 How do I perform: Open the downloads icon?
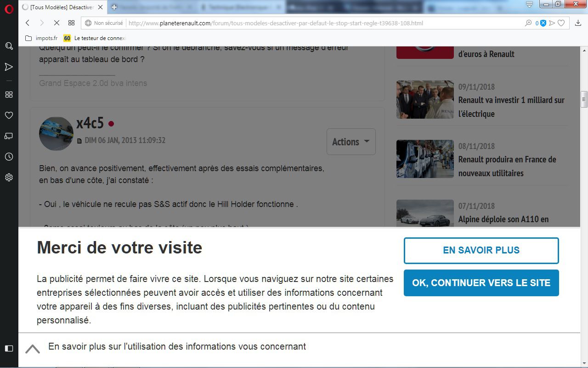click(x=578, y=23)
